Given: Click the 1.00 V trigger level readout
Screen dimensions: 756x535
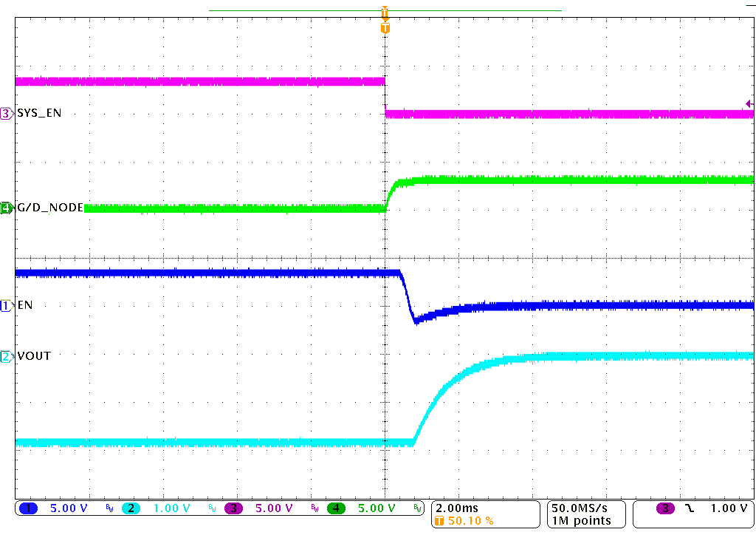Looking at the screenshot, I should [727, 508].
